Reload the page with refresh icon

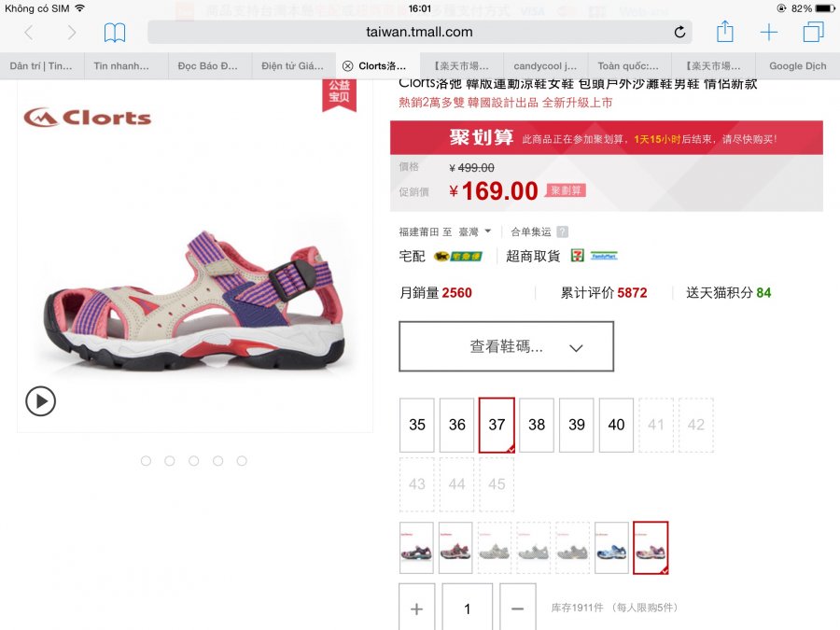[x=679, y=32]
